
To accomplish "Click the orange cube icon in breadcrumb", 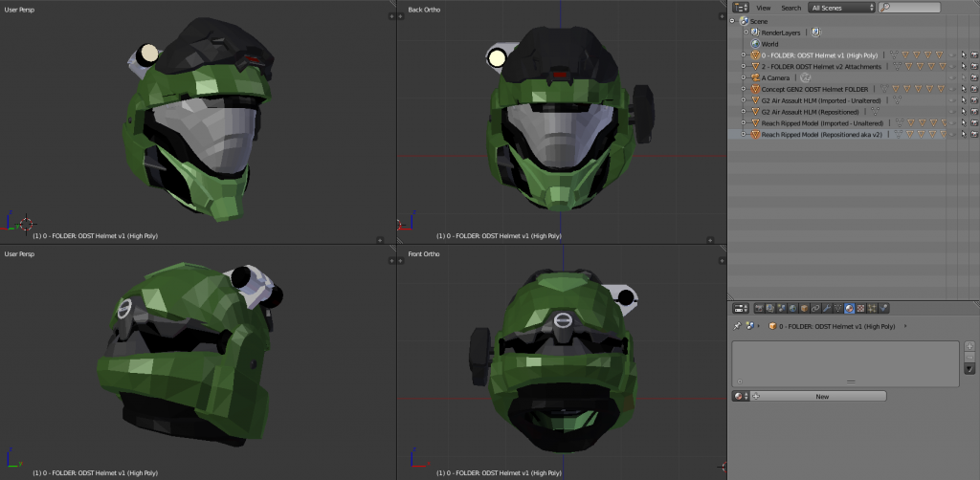I will click(772, 326).
